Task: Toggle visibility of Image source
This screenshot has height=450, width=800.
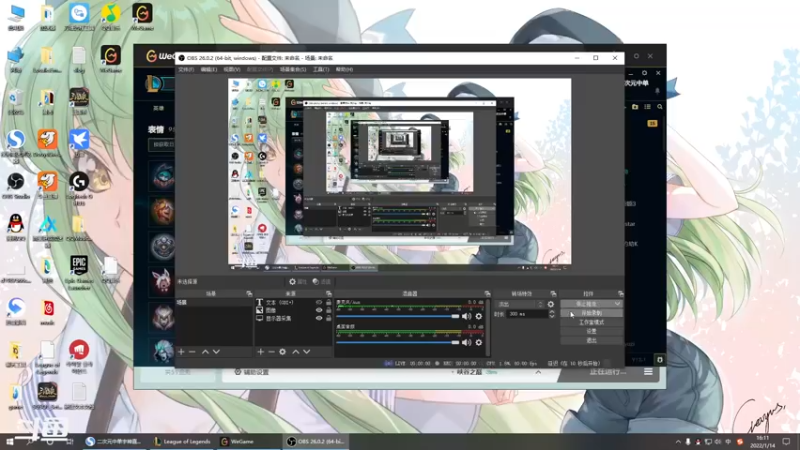Action: pyautogui.click(x=319, y=310)
